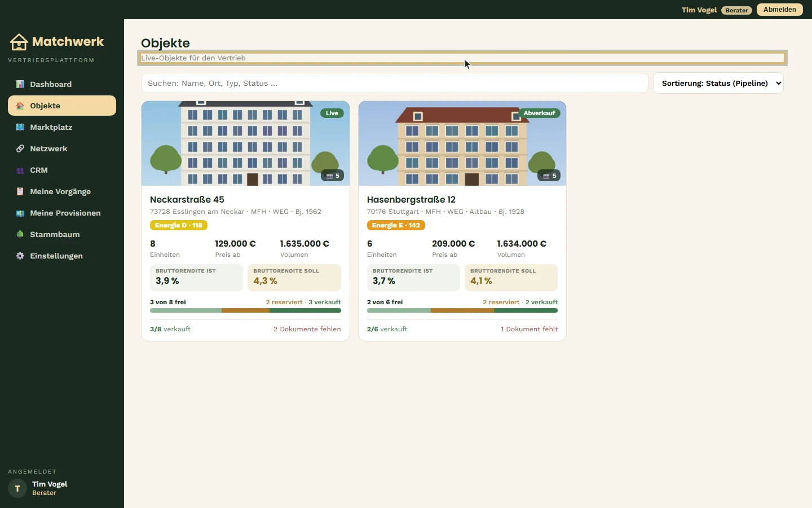Click the CRM people icon in sidebar

pyautogui.click(x=20, y=170)
